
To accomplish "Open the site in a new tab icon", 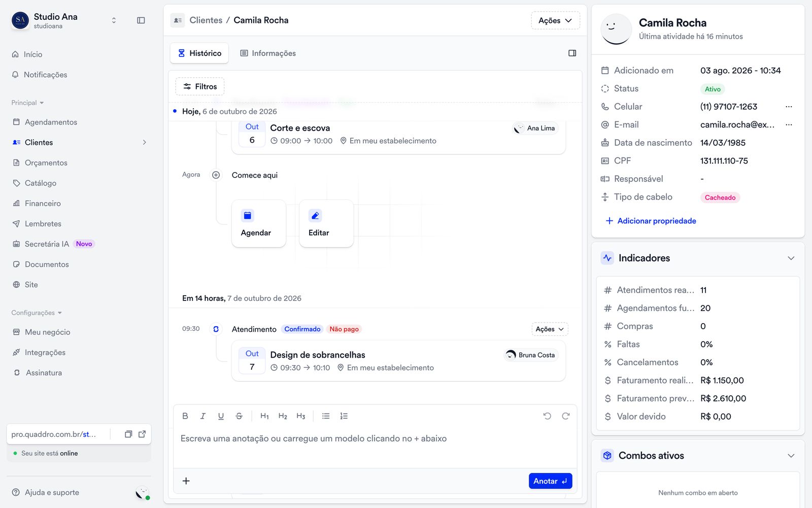I will tap(142, 434).
